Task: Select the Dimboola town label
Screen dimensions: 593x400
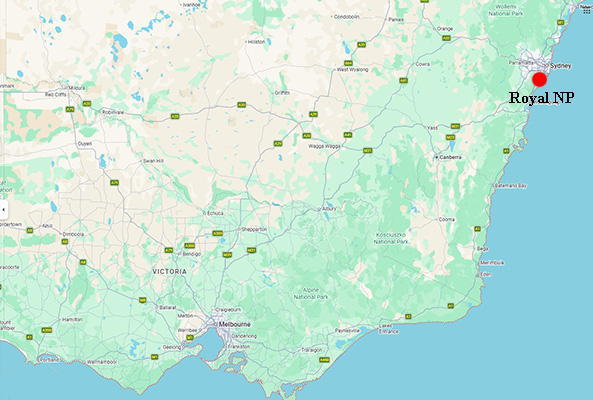Action: point(73,234)
